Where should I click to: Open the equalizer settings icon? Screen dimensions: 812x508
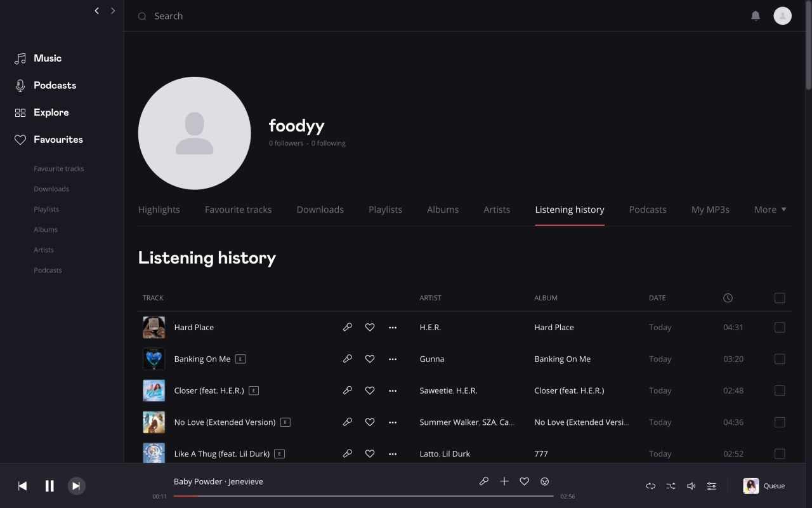(711, 486)
